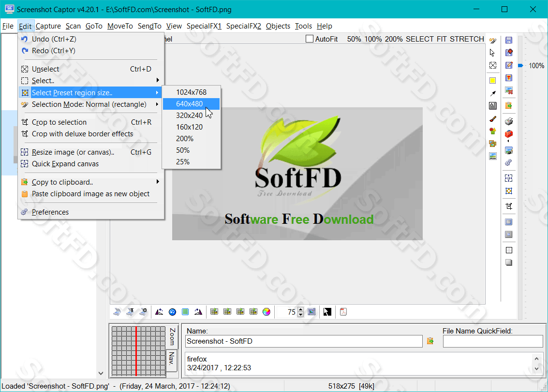Click the Save disk icon in right toolbar
The width and height of the screenshot is (548, 392).
[x=509, y=40]
